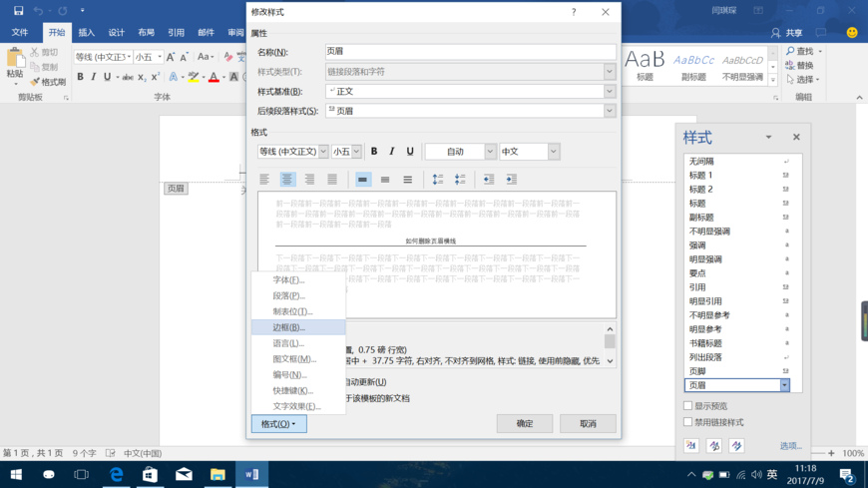868x488 pixels.
Task: Click 替换 in the editing group
Action: (x=800, y=65)
